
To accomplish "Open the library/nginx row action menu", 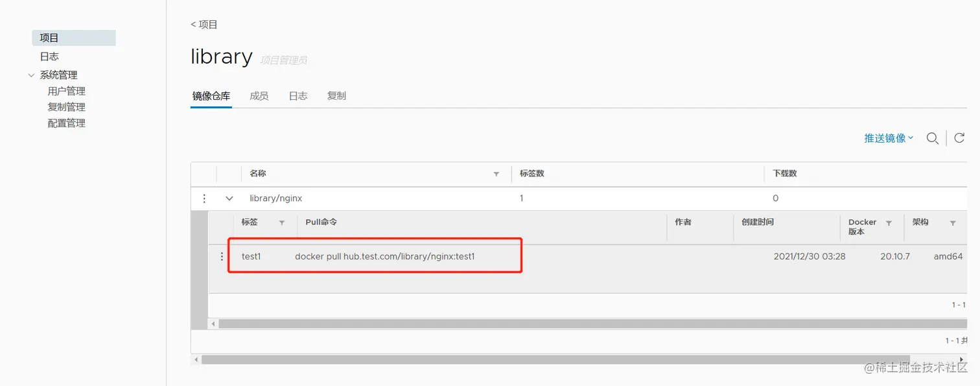I will [204, 199].
